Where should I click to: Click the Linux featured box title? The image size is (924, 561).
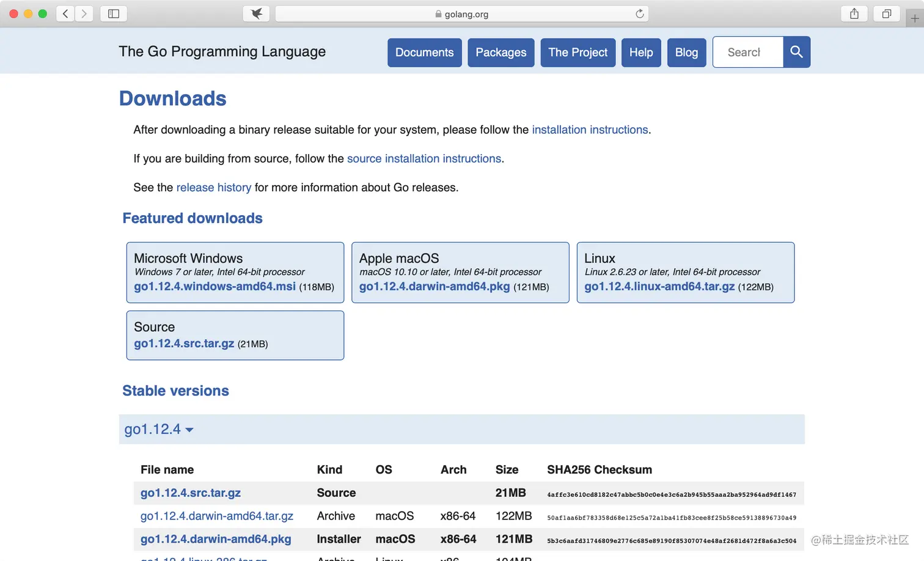(x=599, y=258)
